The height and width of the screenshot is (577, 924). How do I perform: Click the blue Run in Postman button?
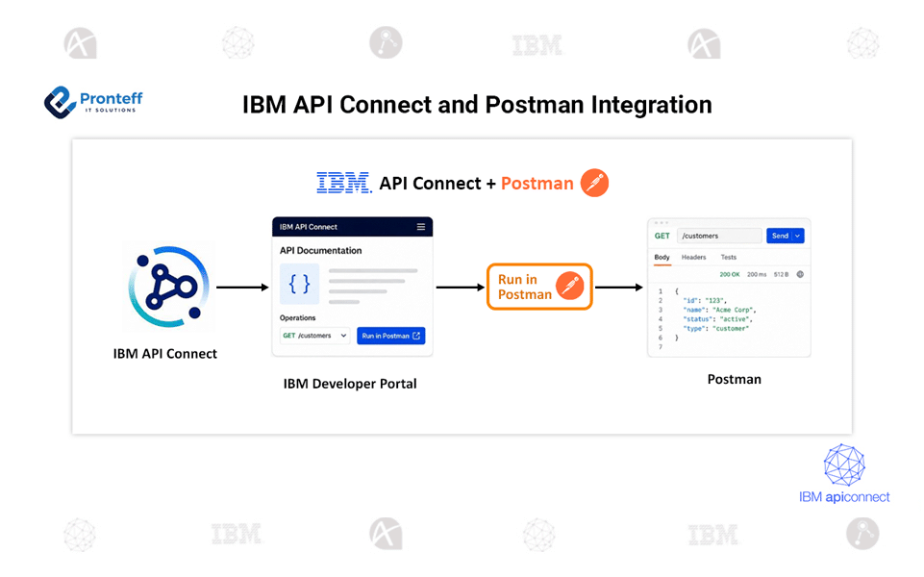tap(390, 336)
